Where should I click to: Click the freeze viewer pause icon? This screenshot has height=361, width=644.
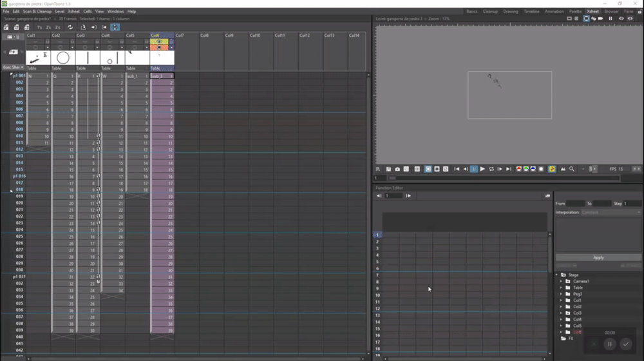611,19
